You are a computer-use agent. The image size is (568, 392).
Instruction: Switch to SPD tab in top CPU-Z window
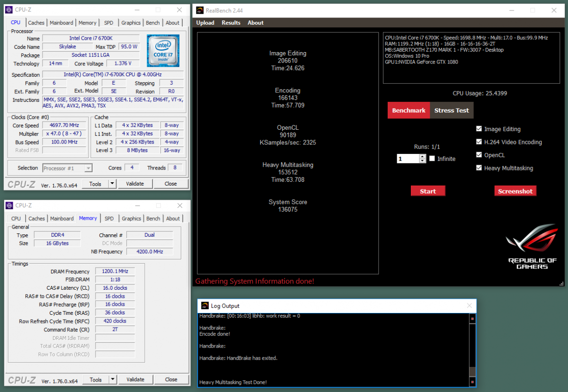coord(109,23)
